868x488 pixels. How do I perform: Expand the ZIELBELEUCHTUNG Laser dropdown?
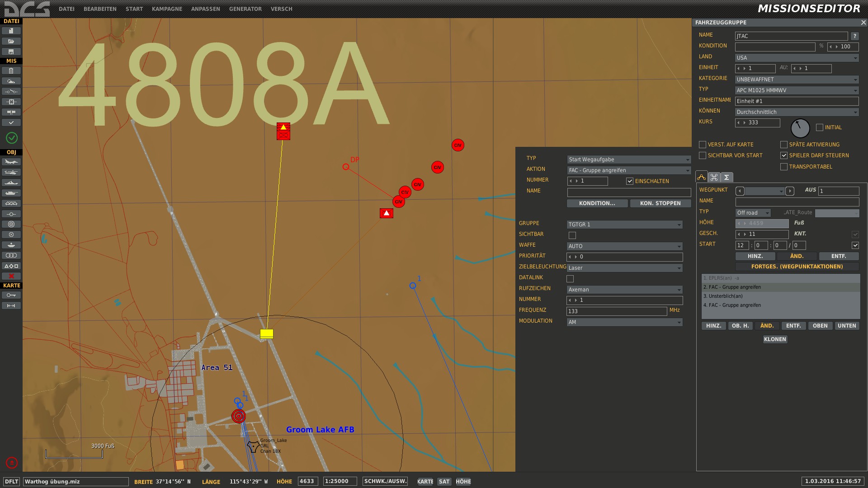click(624, 268)
